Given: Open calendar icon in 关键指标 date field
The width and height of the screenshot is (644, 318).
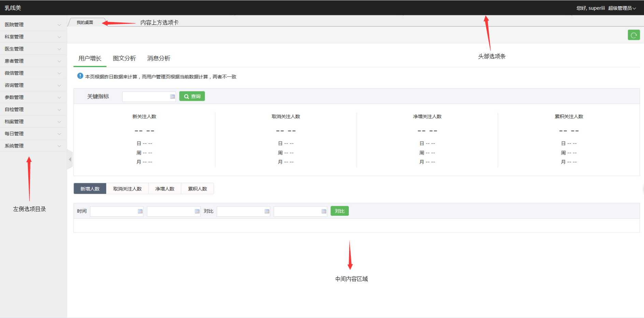Looking at the screenshot, I should pyautogui.click(x=172, y=96).
